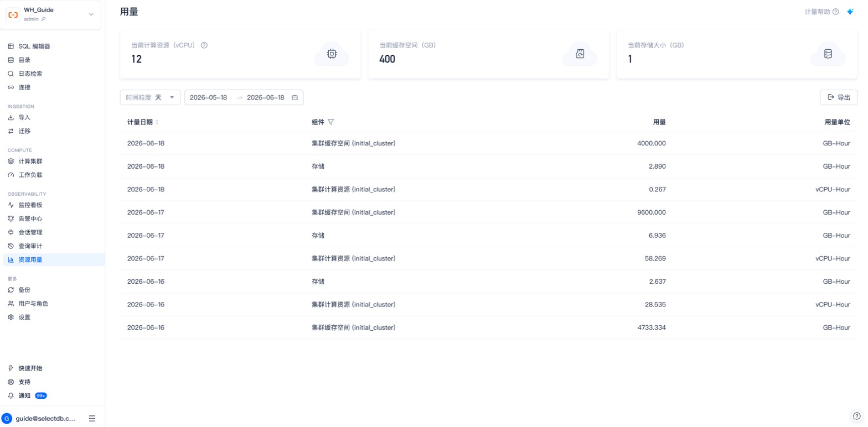Click the SQL 编辑器 table icon

point(11,46)
